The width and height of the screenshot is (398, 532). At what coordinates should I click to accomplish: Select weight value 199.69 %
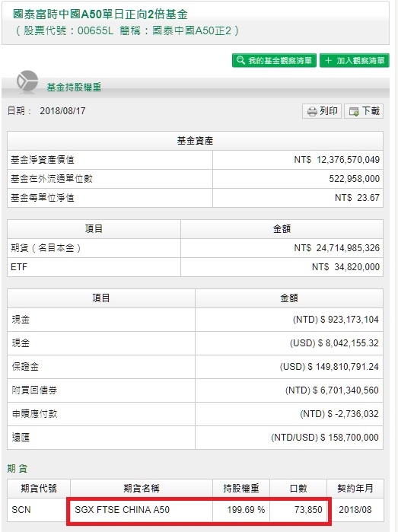[x=246, y=510]
